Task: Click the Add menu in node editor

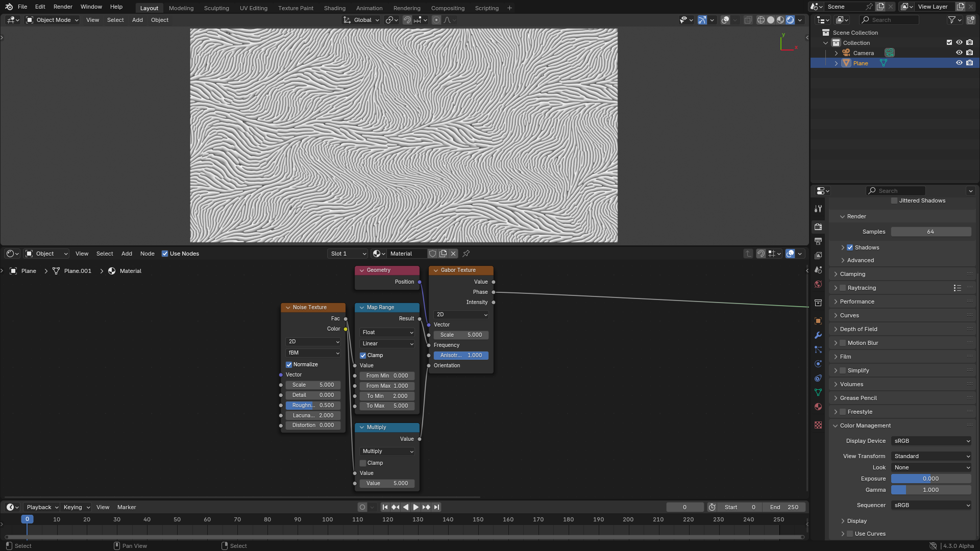Action: click(127, 254)
